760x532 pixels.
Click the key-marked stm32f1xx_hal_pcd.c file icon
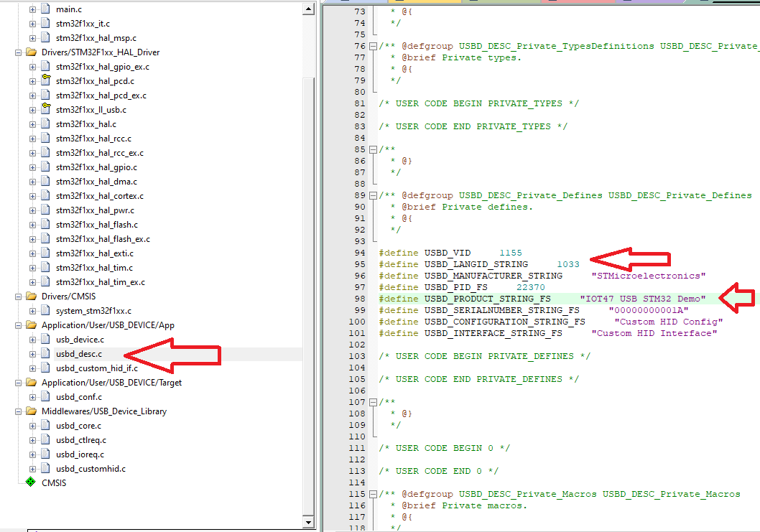point(45,81)
